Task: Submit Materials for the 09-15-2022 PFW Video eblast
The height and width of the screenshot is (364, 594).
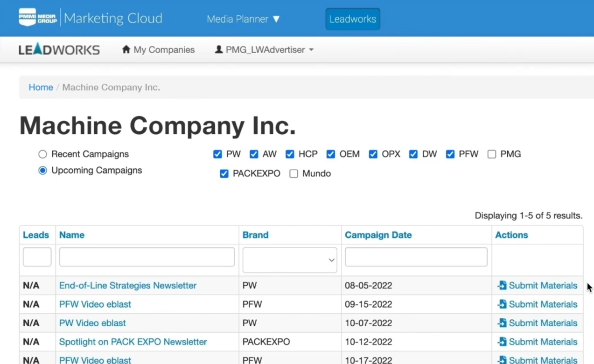Action: [538, 304]
